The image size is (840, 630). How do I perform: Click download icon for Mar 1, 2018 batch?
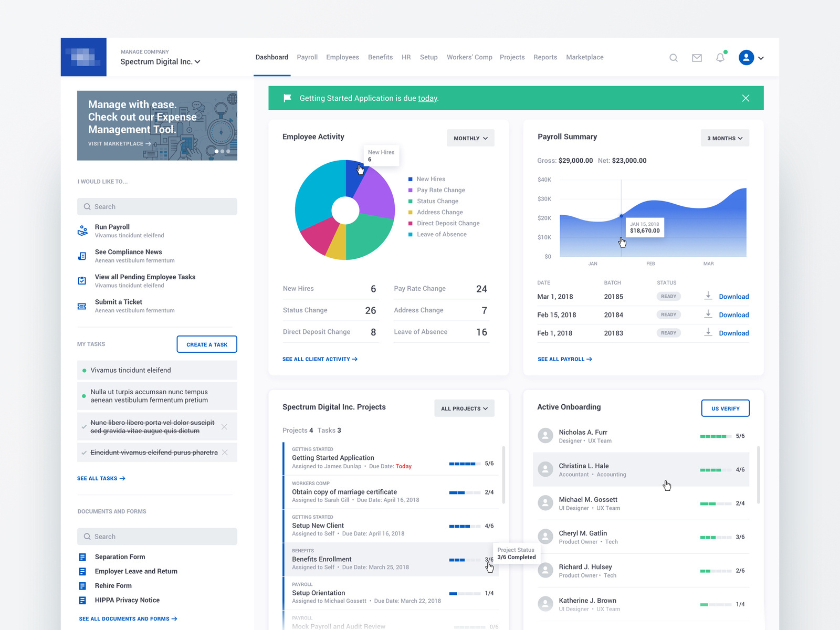point(708,296)
